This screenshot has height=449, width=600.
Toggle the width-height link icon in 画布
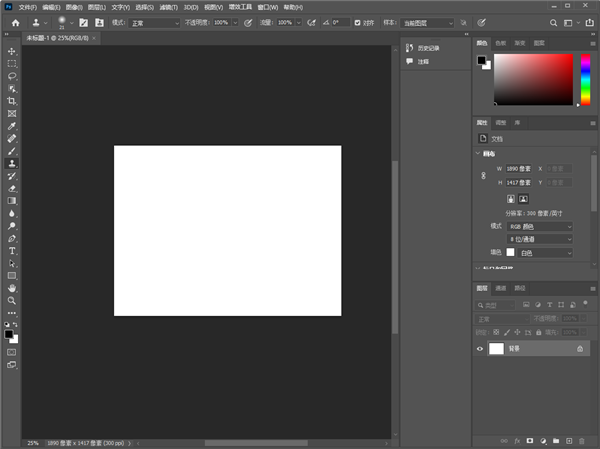pyautogui.click(x=483, y=176)
